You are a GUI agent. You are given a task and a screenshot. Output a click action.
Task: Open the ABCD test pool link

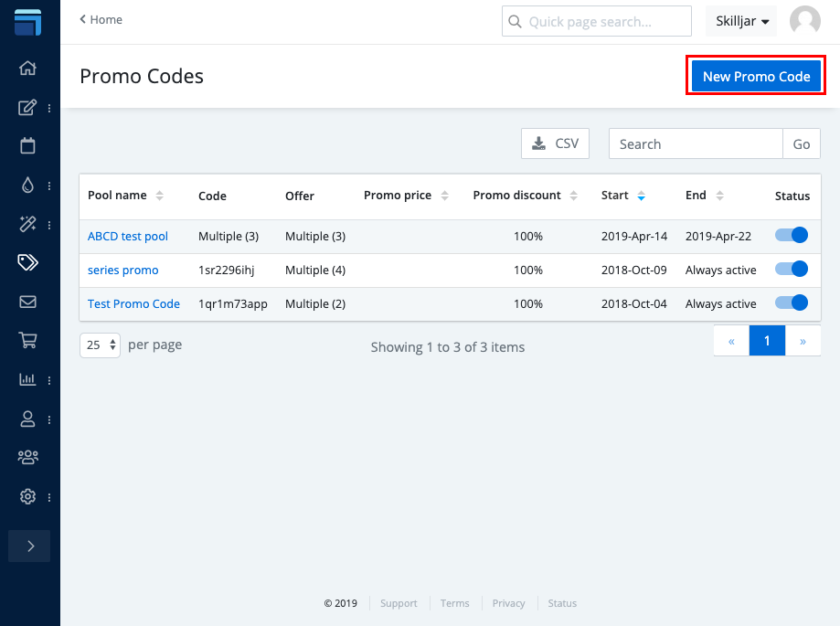point(128,236)
